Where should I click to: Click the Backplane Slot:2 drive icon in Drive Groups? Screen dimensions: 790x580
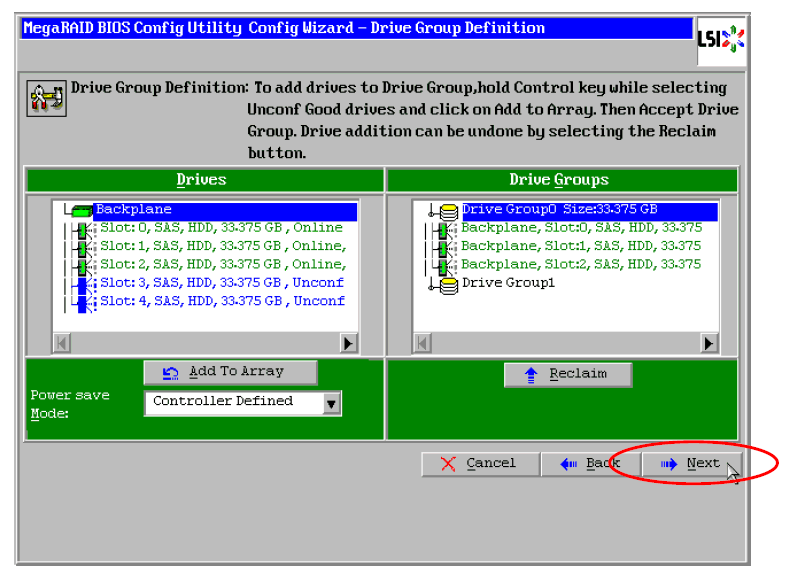[x=444, y=266]
